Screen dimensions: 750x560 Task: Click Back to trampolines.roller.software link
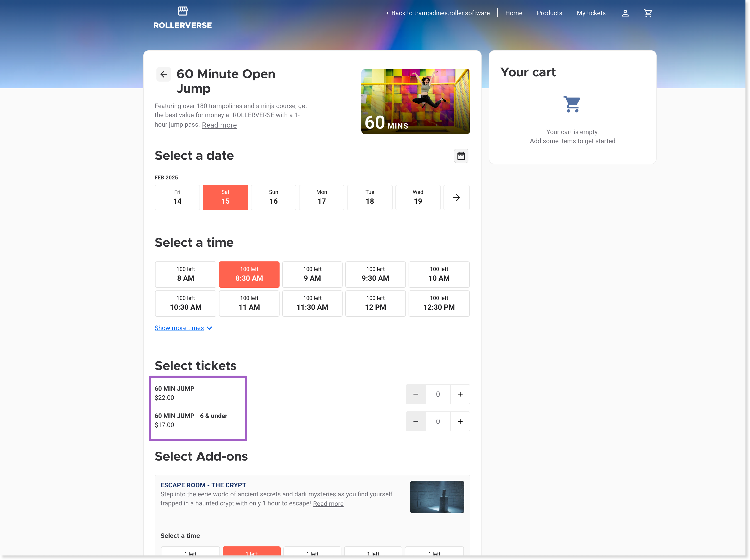tap(437, 13)
